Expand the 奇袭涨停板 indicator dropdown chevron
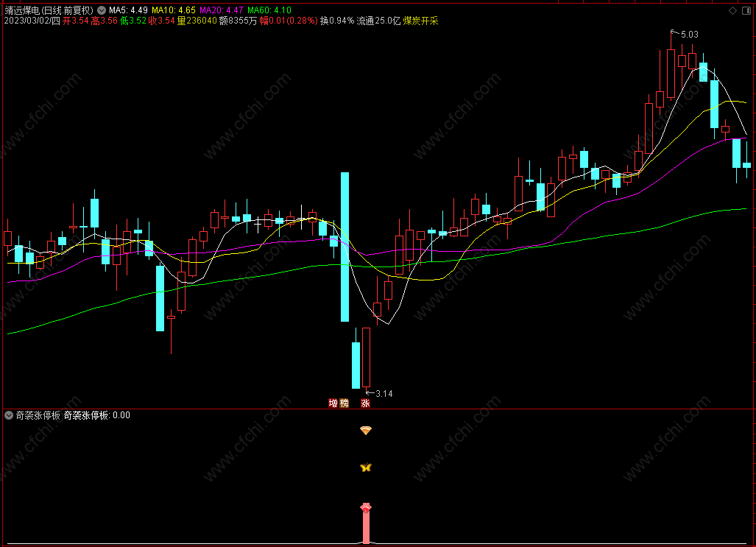The height and width of the screenshot is (547, 756). point(9,415)
